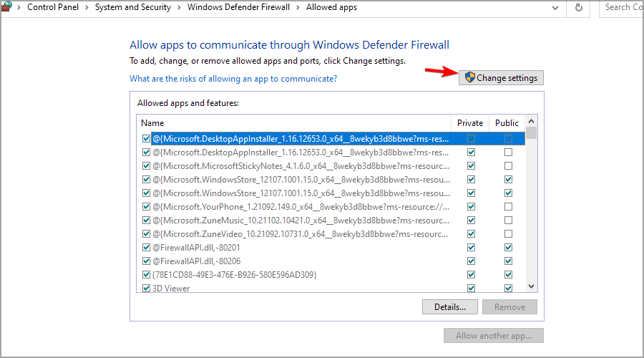Image resolution: width=644 pixels, height=358 pixels.
Task: Click the Allow another app... button
Action: tap(493, 335)
